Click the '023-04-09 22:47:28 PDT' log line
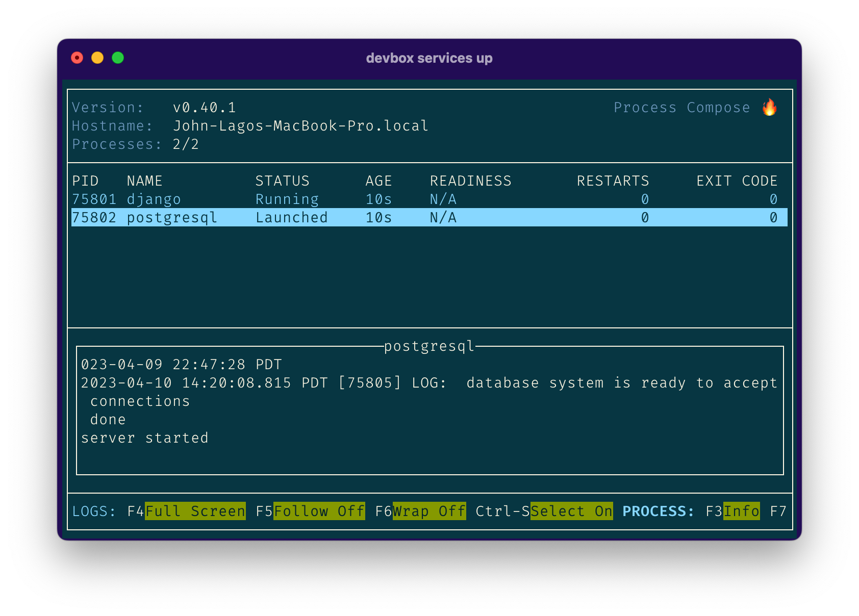Image resolution: width=859 pixels, height=616 pixels. click(181, 365)
